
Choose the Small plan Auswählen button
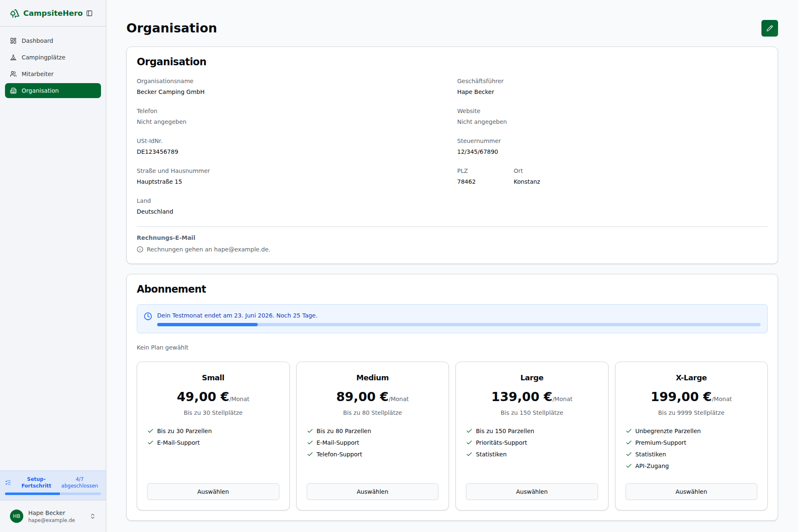213,492
